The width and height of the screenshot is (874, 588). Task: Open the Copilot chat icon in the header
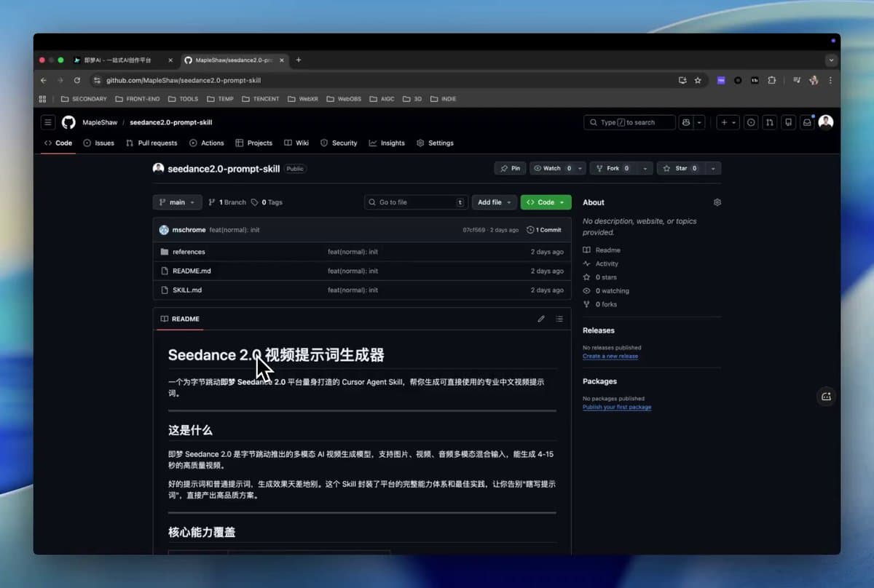click(685, 122)
